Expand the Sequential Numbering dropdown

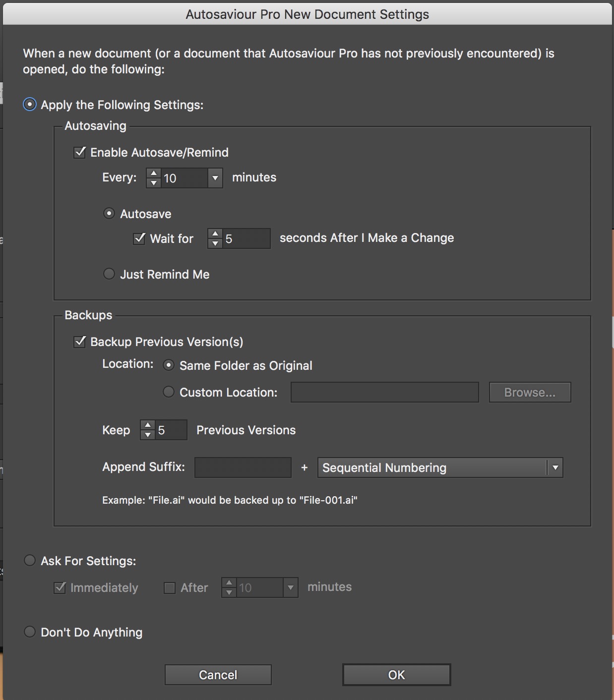(555, 467)
